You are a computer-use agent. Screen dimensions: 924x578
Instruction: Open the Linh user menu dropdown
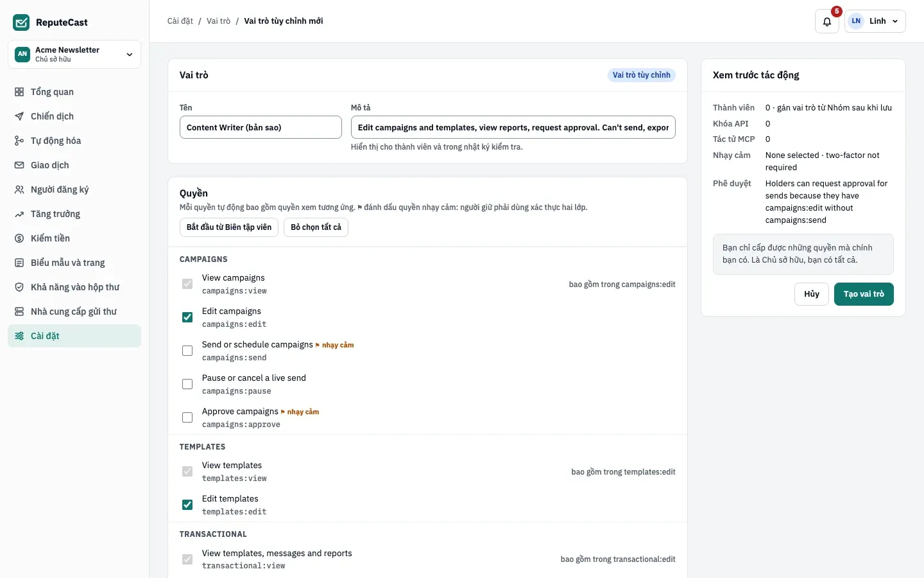click(x=875, y=21)
